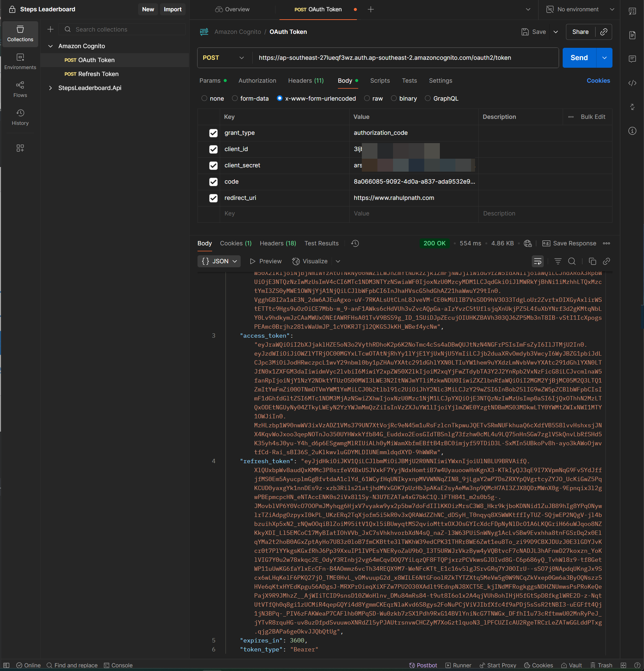Click the code snippet icon
This screenshot has width=644, height=671.
632,83
